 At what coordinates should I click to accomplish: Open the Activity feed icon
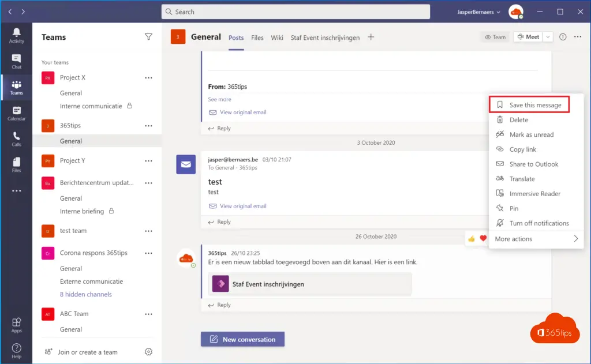pos(16,35)
